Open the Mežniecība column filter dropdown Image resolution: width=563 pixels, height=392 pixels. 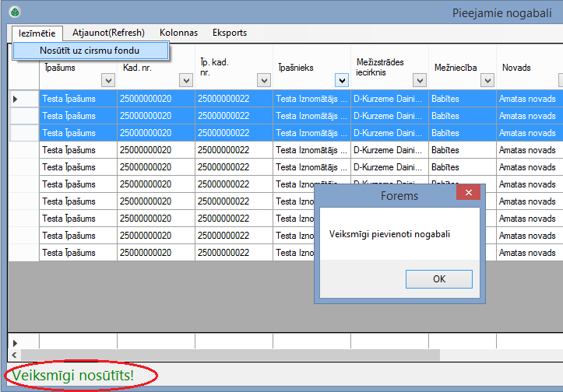(x=487, y=80)
